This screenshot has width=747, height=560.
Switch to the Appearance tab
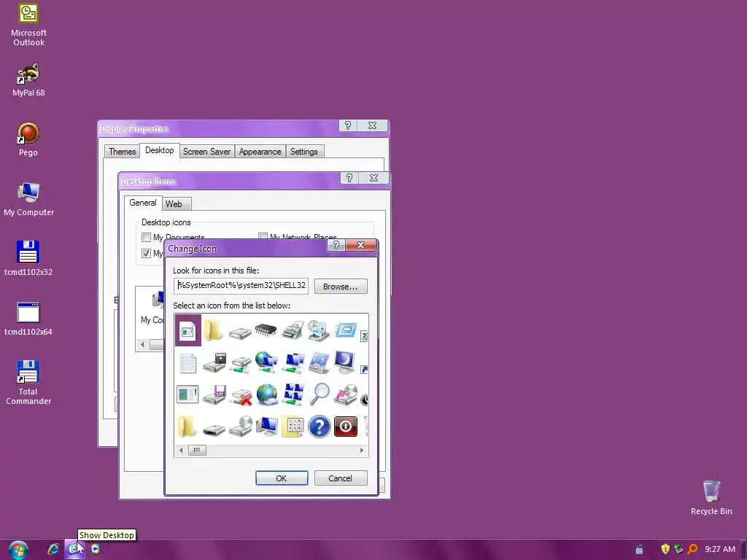tap(260, 152)
